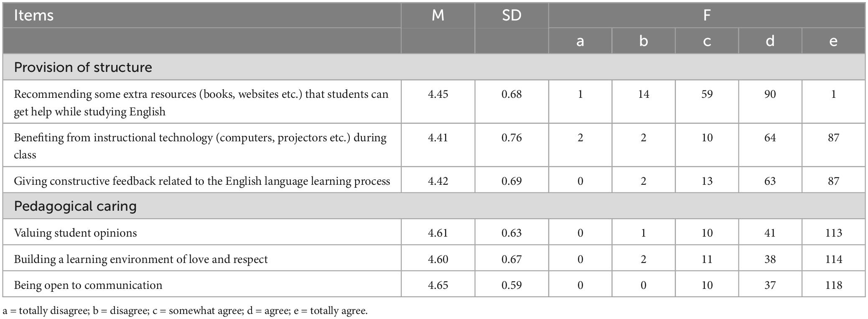Select the frequency value 90
The image size is (868, 319).
pyautogui.click(x=770, y=94)
